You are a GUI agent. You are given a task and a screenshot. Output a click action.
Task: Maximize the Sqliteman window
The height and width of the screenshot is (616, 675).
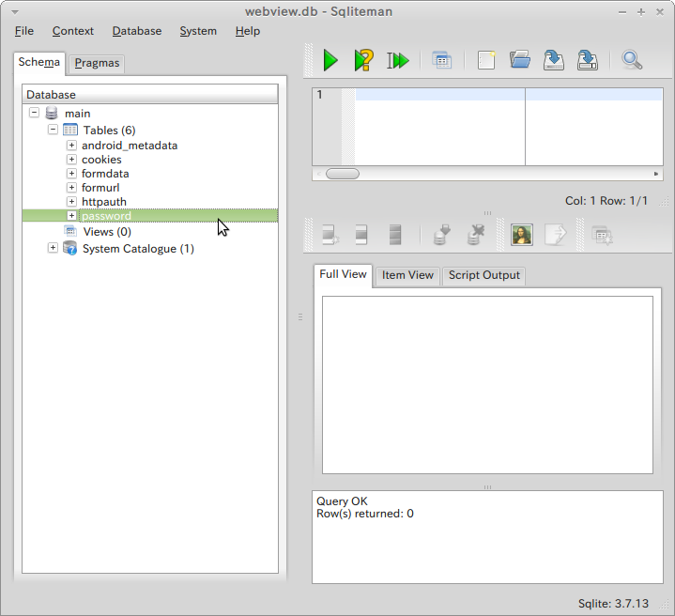click(641, 12)
